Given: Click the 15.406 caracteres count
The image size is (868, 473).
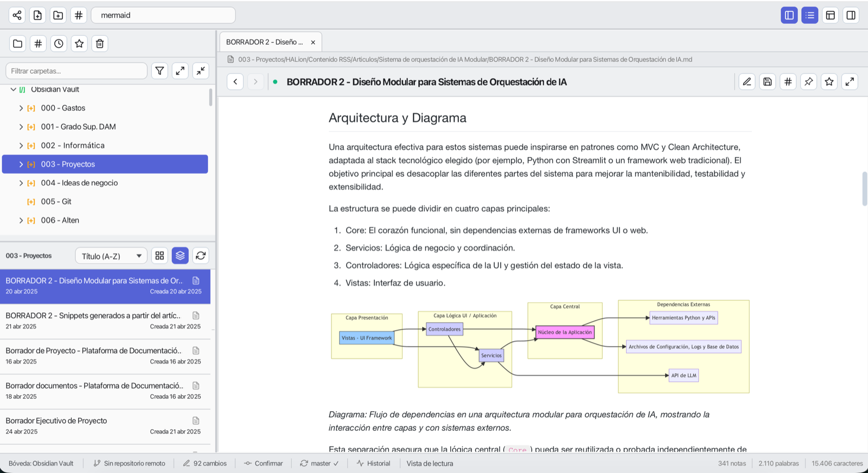Looking at the screenshot, I should [x=837, y=463].
